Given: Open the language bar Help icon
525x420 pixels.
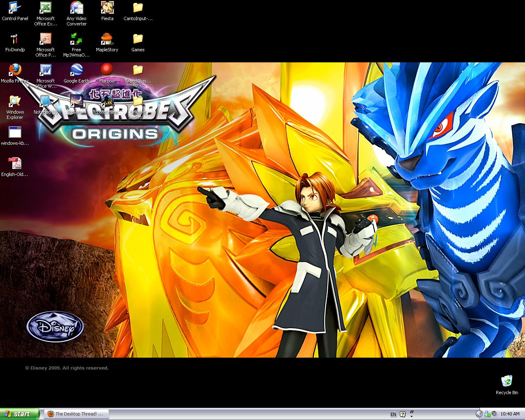Looking at the screenshot, I should pos(403,414).
